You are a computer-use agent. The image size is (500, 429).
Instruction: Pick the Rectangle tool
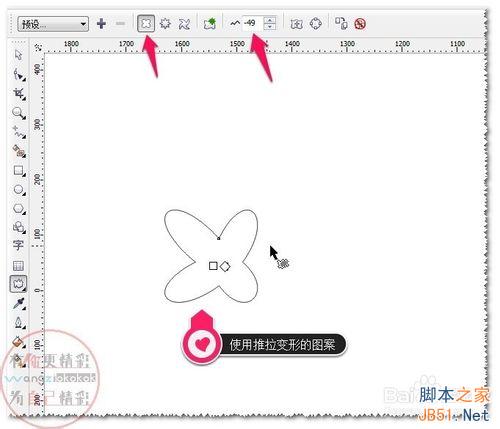19,171
